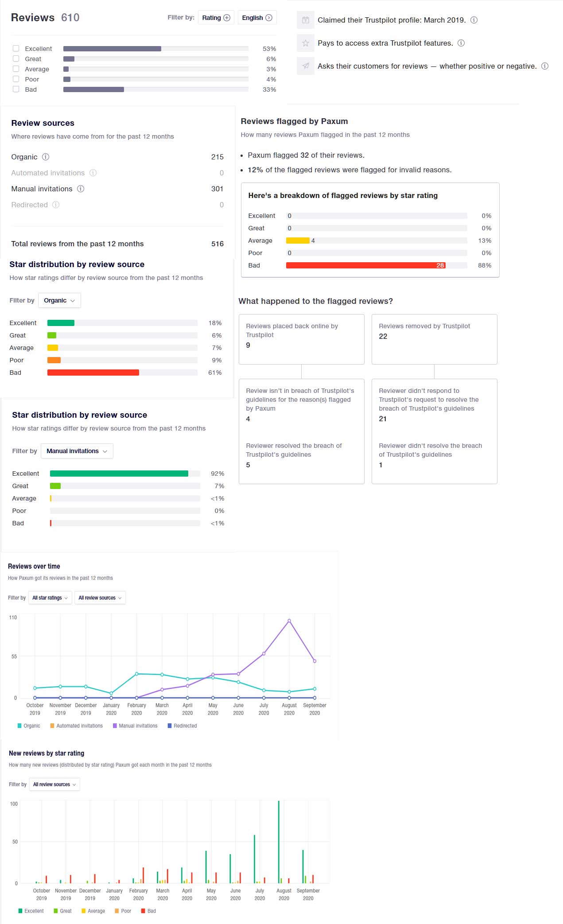Click the Reviews placed back online by Trustpilot card
563x924 pixels.
(302, 339)
